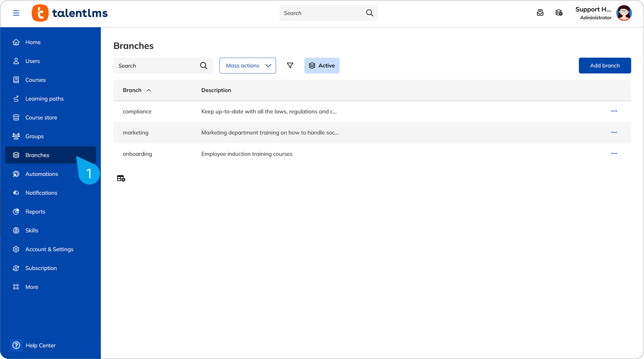This screenshot has height=359, width=644.
Task: Toggle the Active branches filter
Action: (x=322, y=66)
